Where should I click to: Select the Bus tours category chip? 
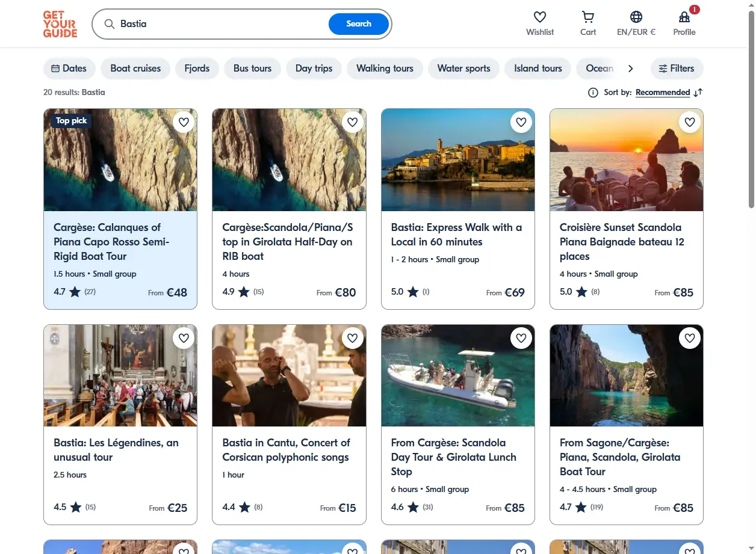tap(253, 69)
